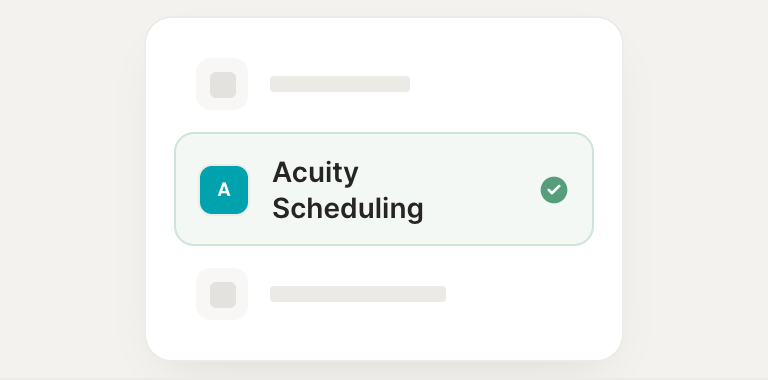The height and width of the screenshot is (380, 768).
Task: Deselect the highlighted Acuity Scheduling row
Action: point(384,189)
